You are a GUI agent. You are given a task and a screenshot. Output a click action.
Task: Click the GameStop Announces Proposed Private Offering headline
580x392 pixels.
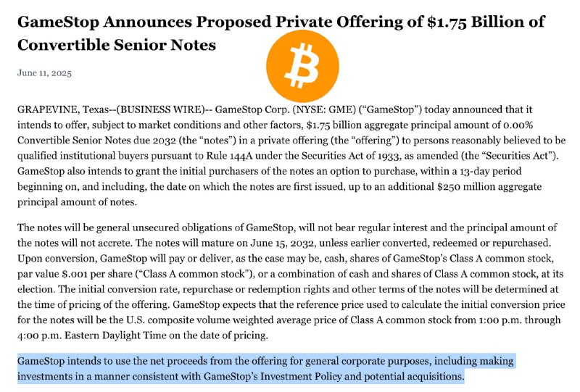[281, 33]
